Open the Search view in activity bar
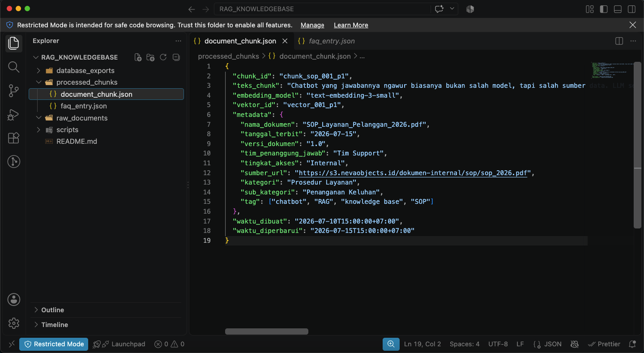This screenshot has height=353, width=644. click(x=13, y=67)
